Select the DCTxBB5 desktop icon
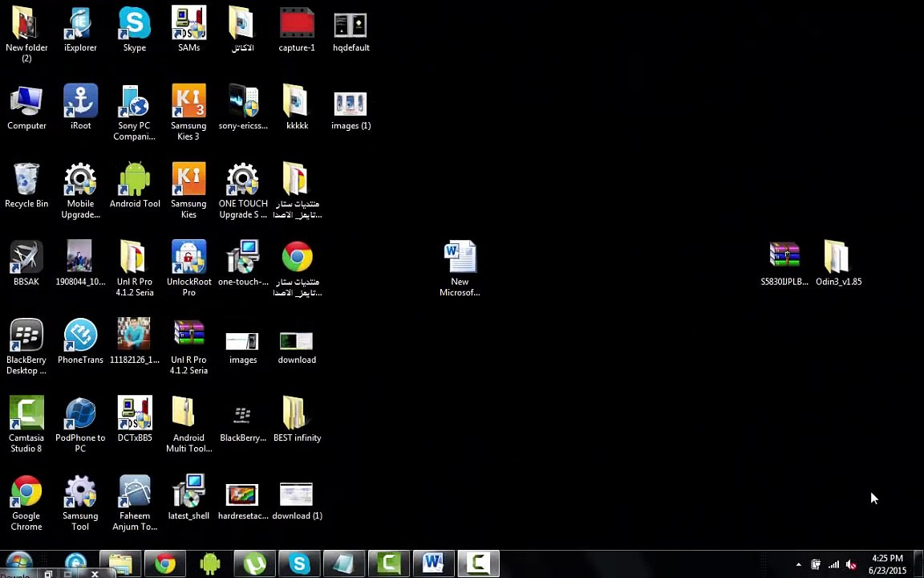This screenshot has width=924, height=578. point(135,419)
